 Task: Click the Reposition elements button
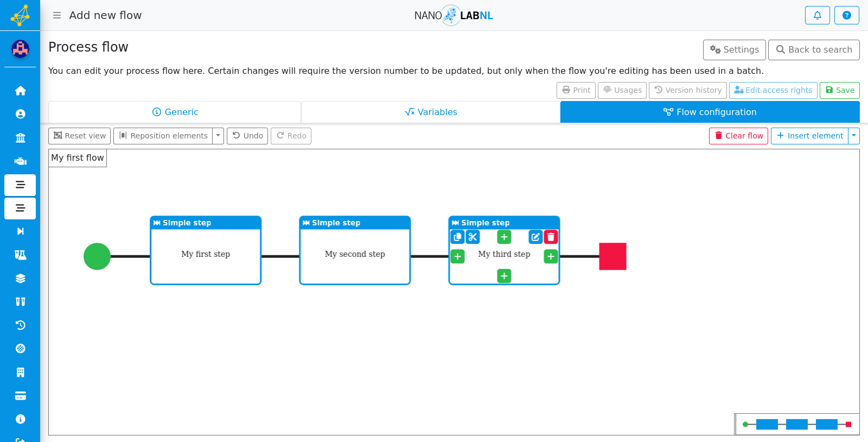[163, 136]
